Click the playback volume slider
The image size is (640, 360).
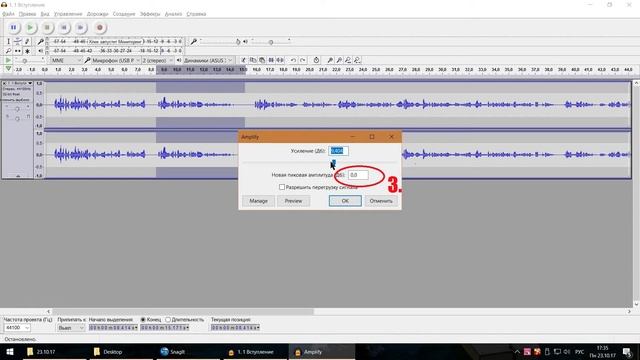pos(271,41)
